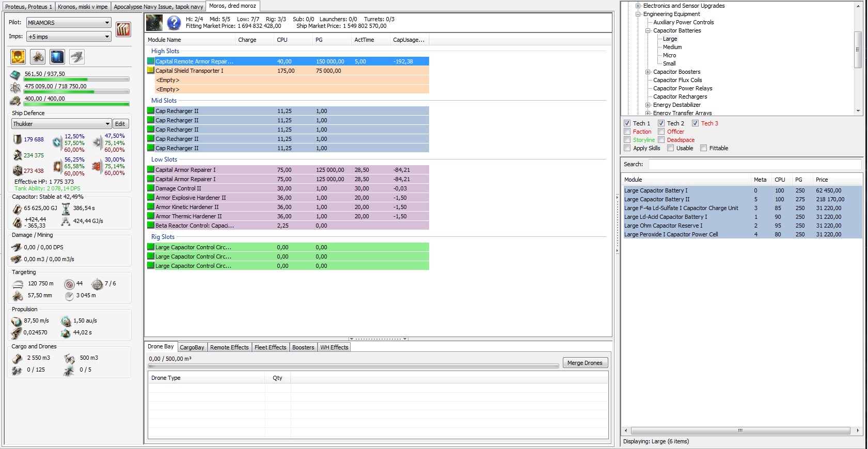
Task: Open the Pilot dropdown showing MRAMORS
Action: pyautogui.click(x=69, y=23)
